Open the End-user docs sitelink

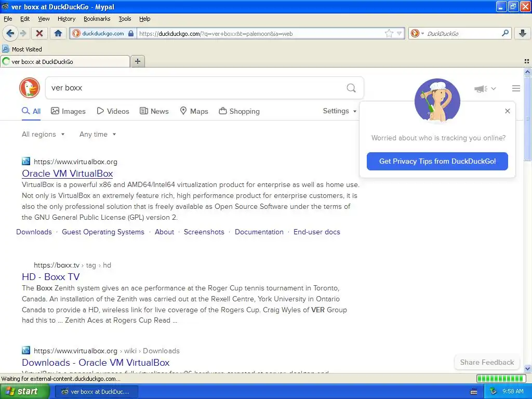click(x=316, y=232)
